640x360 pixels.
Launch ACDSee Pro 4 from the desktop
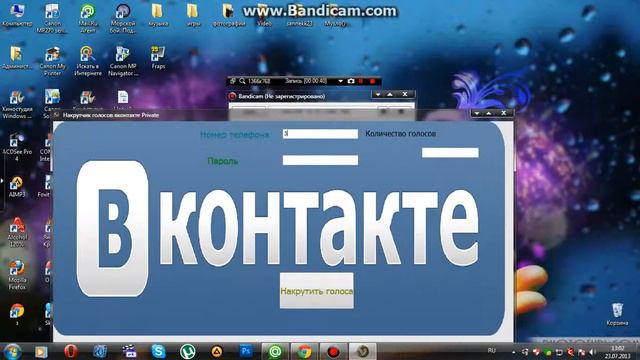tap(17, 147)
